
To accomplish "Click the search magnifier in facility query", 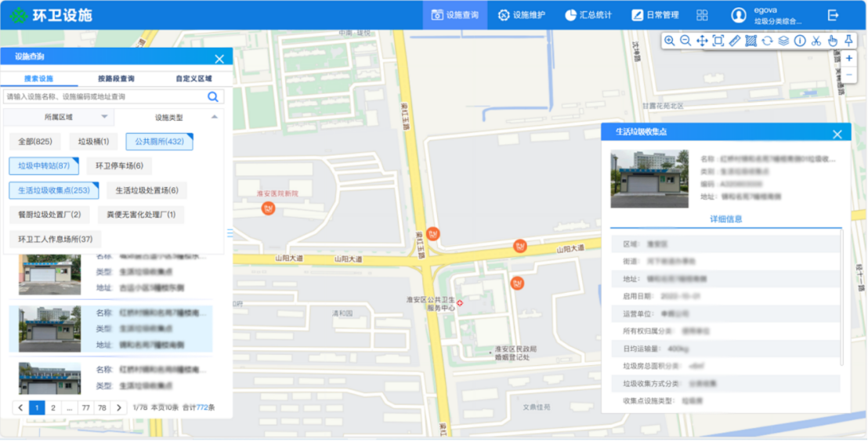I will click(x=212, y=97).
